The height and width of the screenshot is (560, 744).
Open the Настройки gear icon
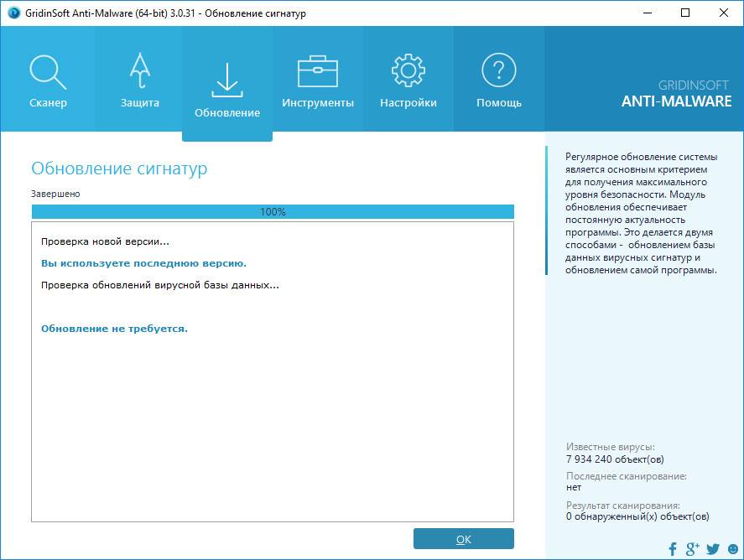(x=408, y=70)
